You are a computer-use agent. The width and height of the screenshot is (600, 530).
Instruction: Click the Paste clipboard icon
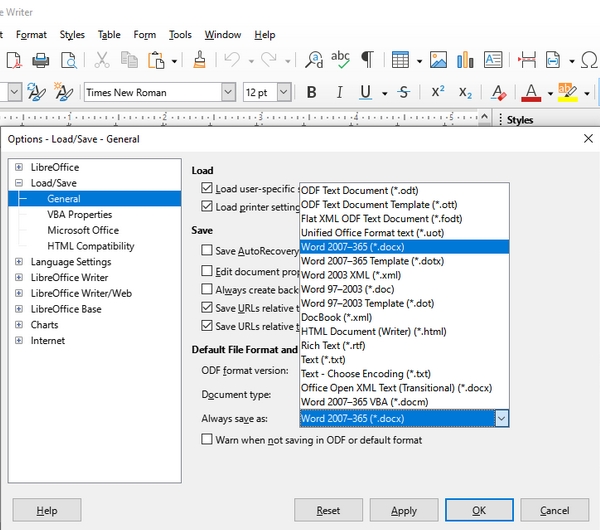coord(156,60)
